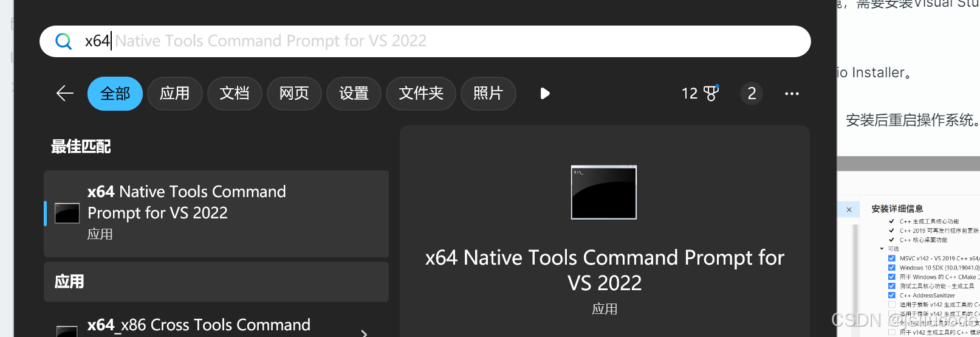Click large command prompt thumbnail in preview
This screenshot has width=980, height=337.
[x=604, y=192]
